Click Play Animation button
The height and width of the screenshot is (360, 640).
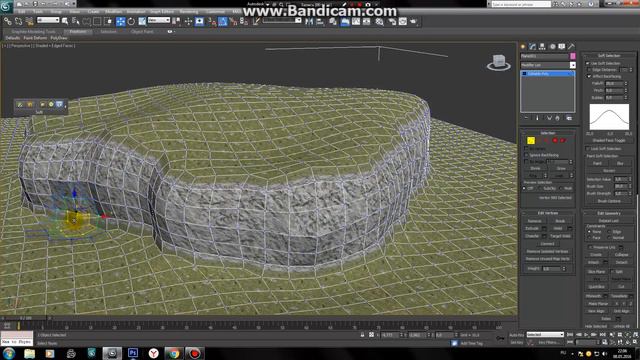[x=587, y=334]
